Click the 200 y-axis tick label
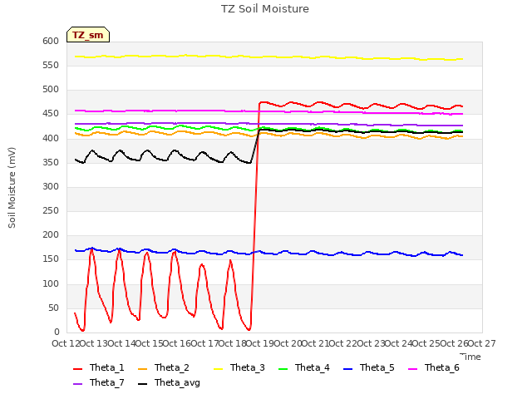Screen dimensions: 532x399 pyautogui.click(x=51, y=234)
